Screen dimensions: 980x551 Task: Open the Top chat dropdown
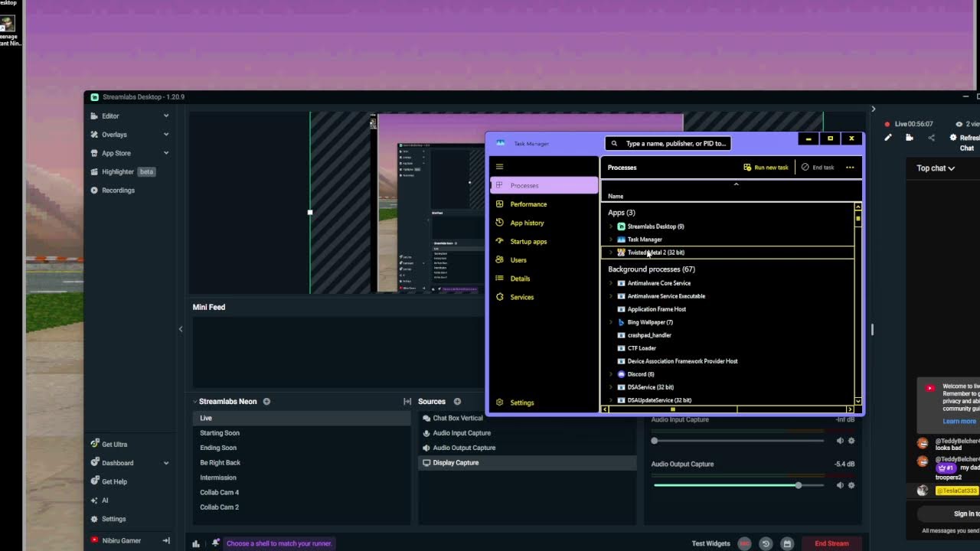pos(936,168)
